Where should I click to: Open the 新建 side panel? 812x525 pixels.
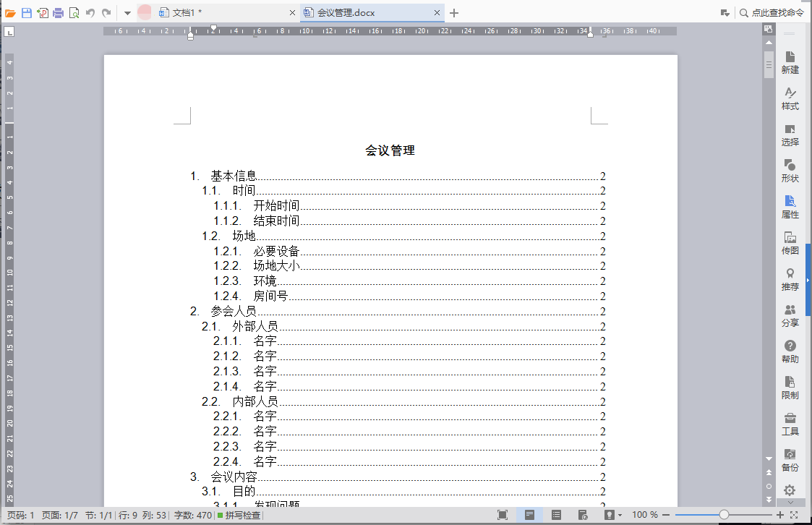[x=790, y=63]
